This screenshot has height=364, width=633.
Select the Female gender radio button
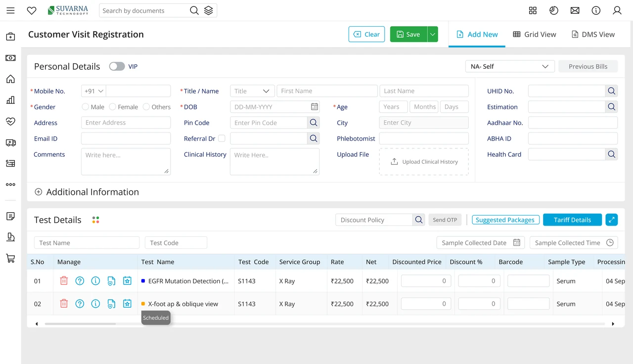point(113,107)
